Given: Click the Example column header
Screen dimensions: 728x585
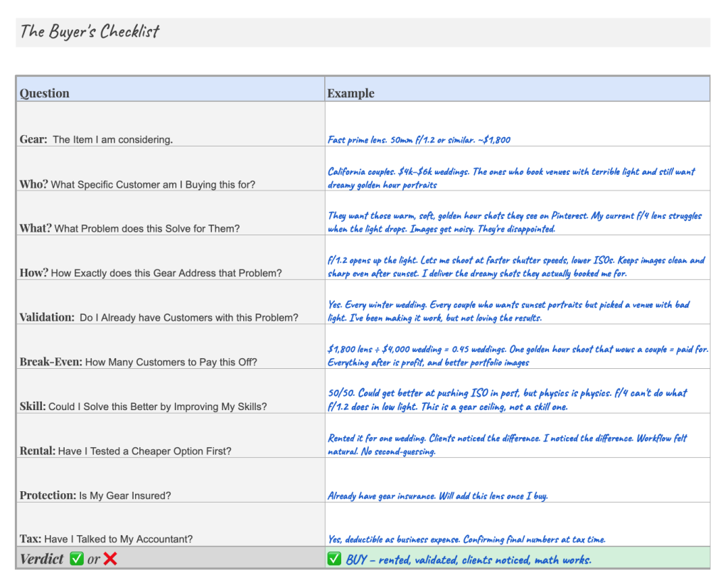Looking at the screenshot, I should pos(350,93).
